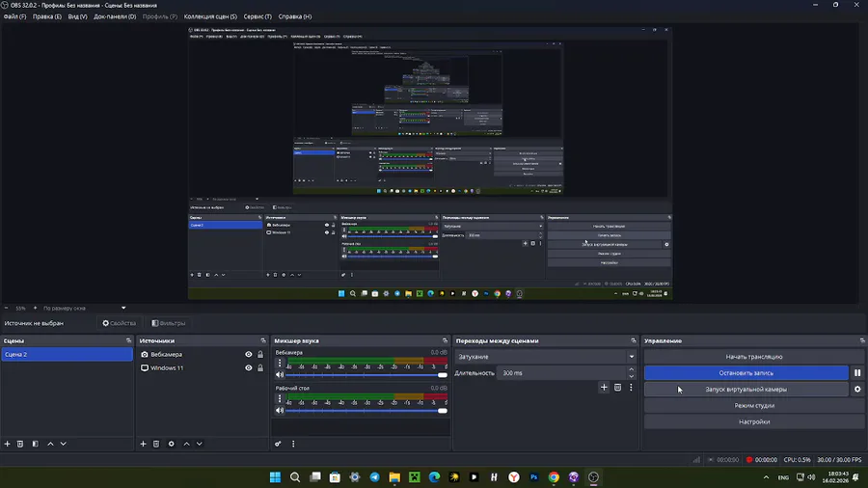Click the Длительность 300 ms field
This screenshot has width=868, height=488.
[x=561, y=373]
